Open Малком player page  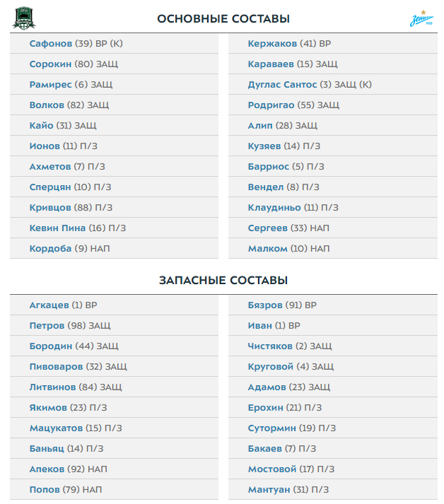click(x=267, y=249)
